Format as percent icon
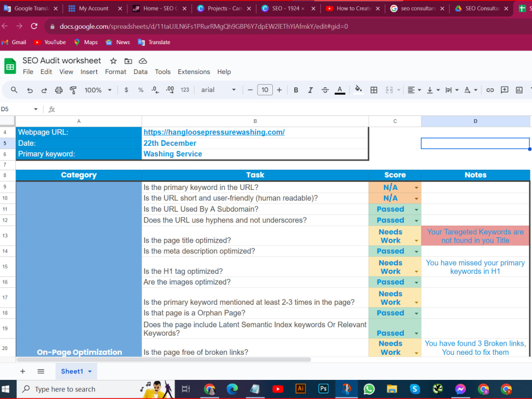This screenshot has width=532, height=399. tap(141, 90)
